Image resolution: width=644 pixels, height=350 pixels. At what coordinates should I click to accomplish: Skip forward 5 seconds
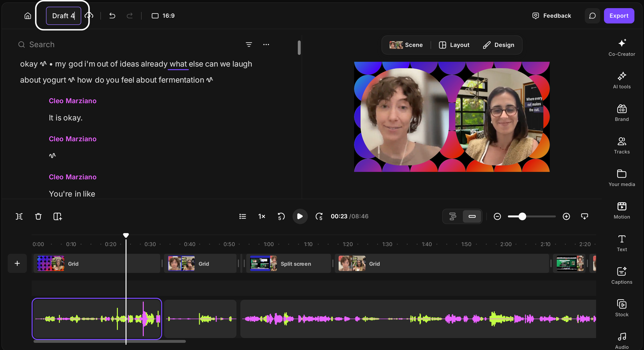click(319, 216)
